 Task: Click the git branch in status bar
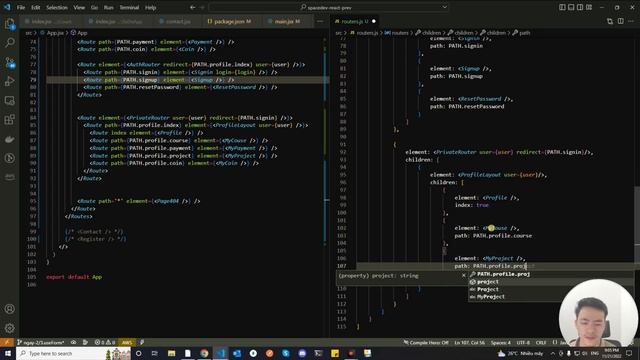[x=41, y=342]
